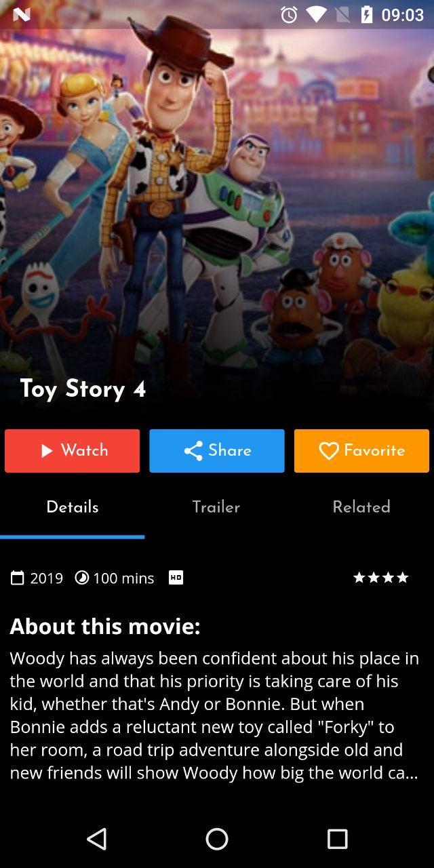Open recent apps with the square button
The image size is (434, 868).
337,839
